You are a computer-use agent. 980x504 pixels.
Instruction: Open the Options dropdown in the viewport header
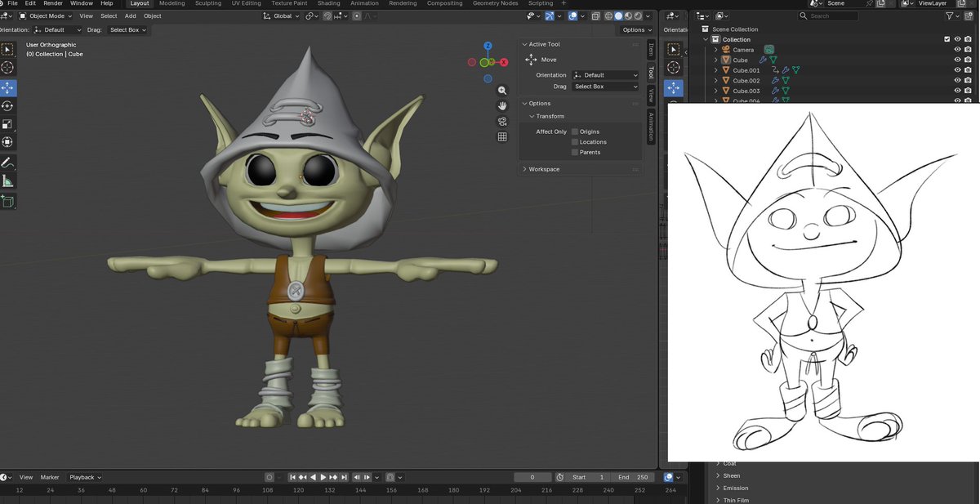tap(637, 29)
